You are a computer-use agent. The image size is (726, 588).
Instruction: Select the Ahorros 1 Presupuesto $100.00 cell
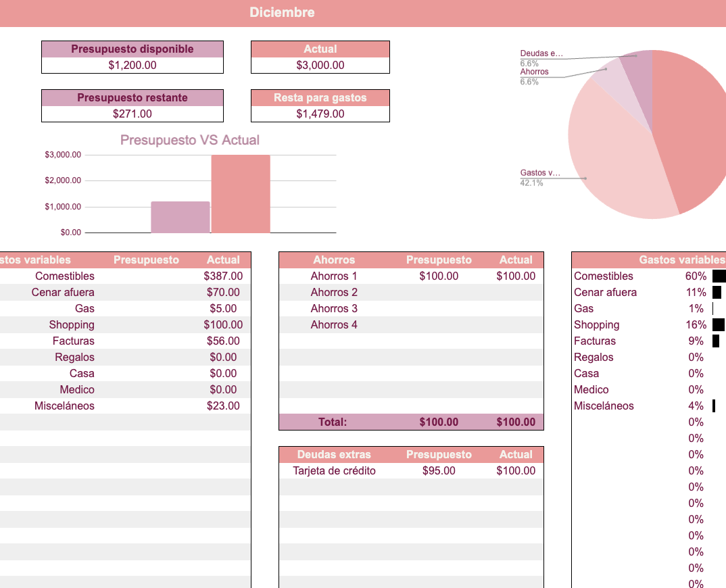439,276
